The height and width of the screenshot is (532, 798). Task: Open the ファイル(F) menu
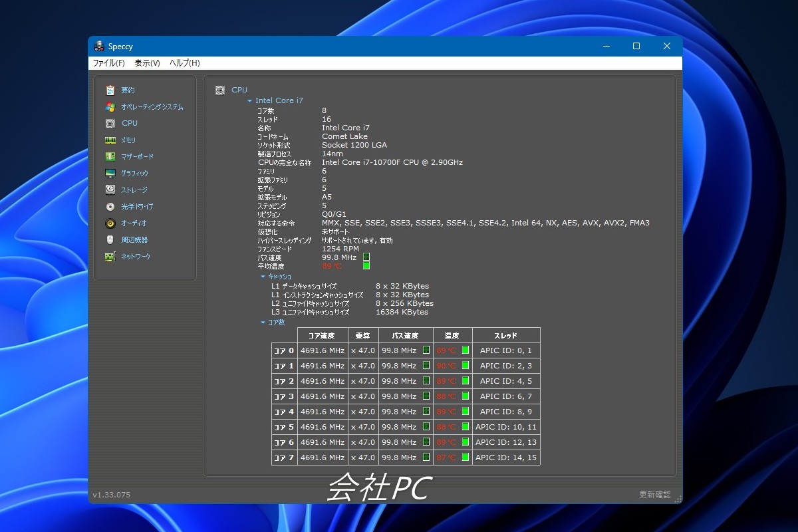108,63
